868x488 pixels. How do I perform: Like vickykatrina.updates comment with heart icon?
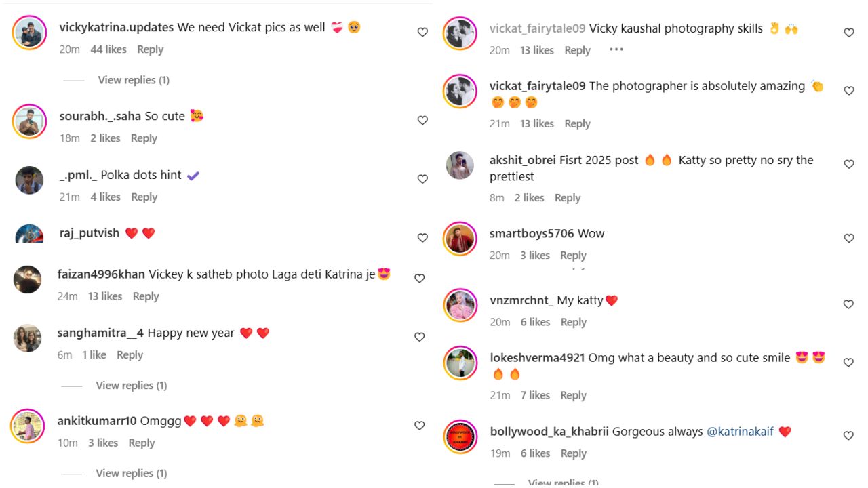(x=422, y=32)
